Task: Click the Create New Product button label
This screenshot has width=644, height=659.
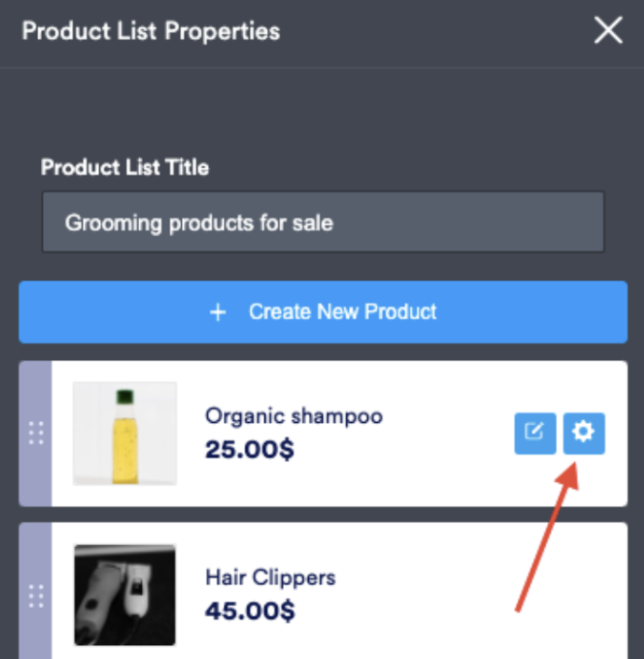Action: point(342,312)
